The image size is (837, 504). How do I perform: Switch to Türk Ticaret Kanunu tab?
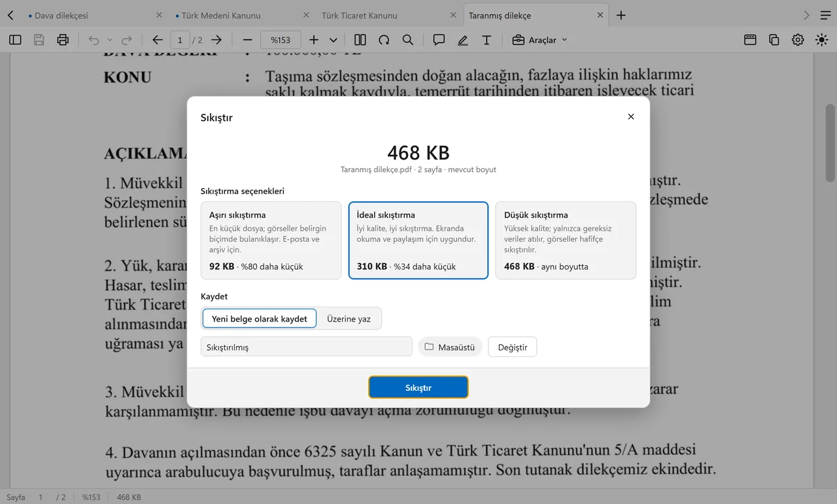pyautogui.click(x=388, y=15)
